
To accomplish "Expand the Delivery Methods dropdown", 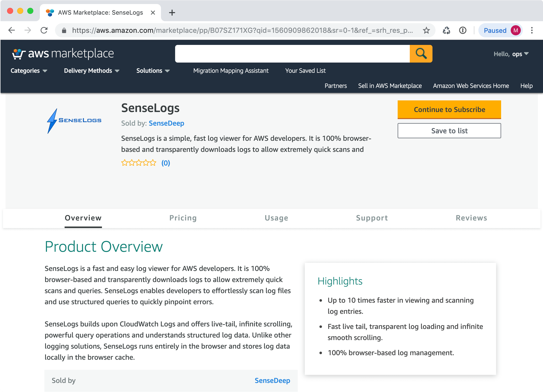I will pyautogui.click(x=92, y=71).
